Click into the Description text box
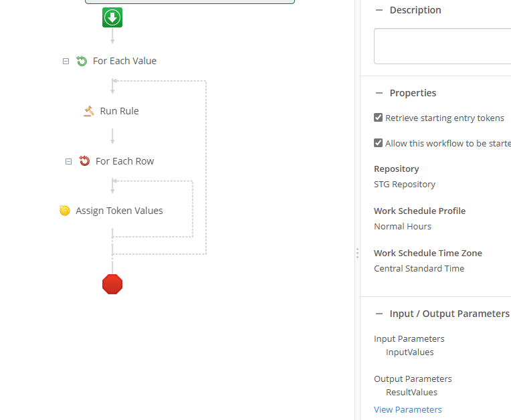This screenshot has width=511, height=420. point(443,46)
